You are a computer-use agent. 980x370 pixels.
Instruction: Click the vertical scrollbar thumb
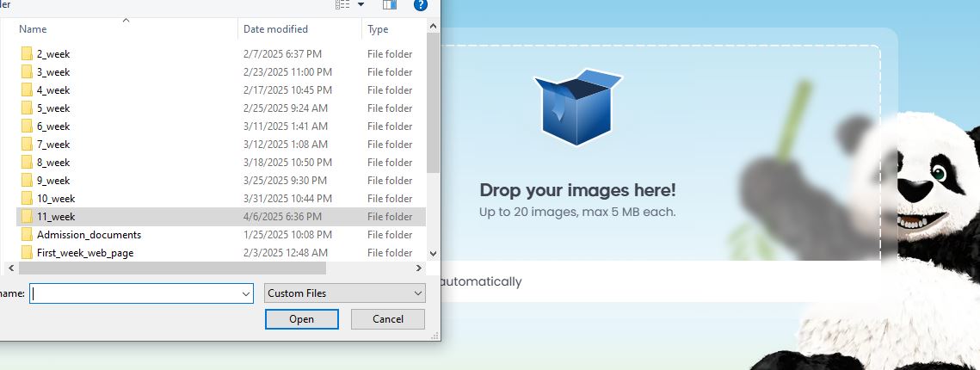pos(433,102)
